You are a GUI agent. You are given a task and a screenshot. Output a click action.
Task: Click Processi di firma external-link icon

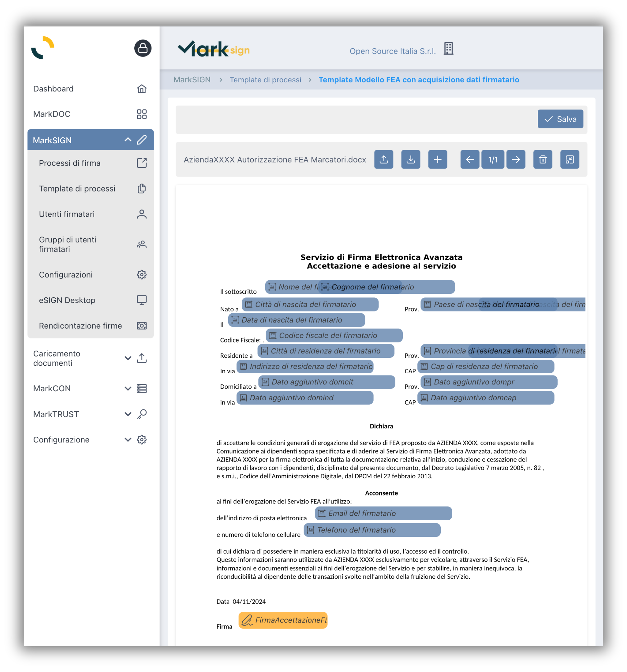142,163
